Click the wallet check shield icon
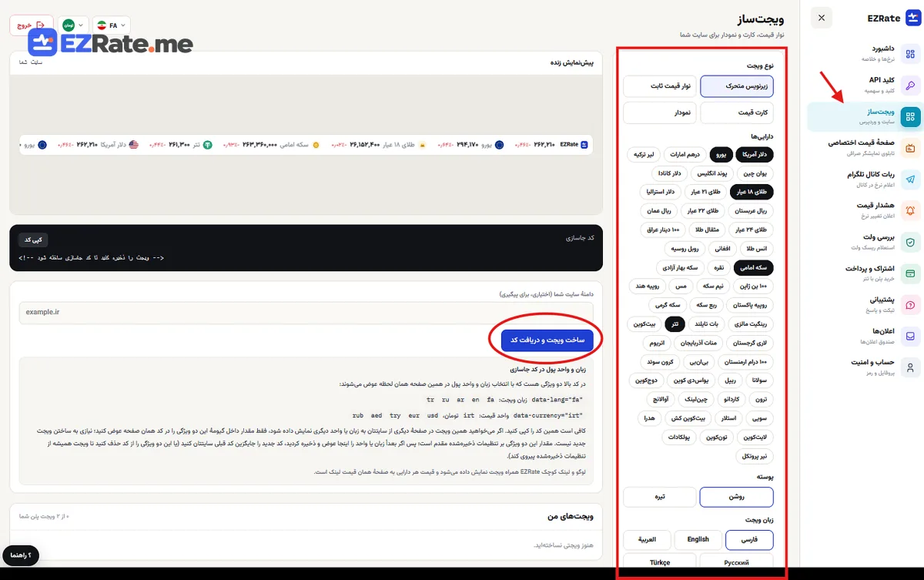The width and height of the screenshot is (924, 580). (x=910, y=242)
